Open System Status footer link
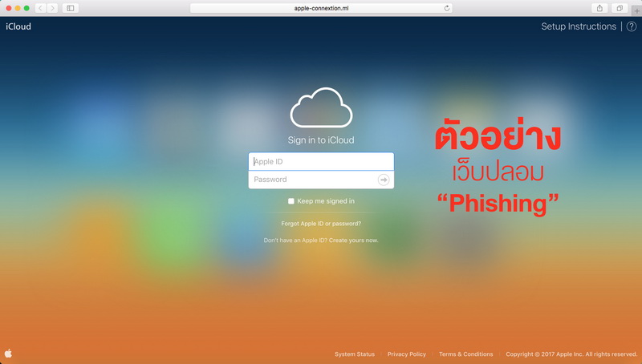 [355, 354]
